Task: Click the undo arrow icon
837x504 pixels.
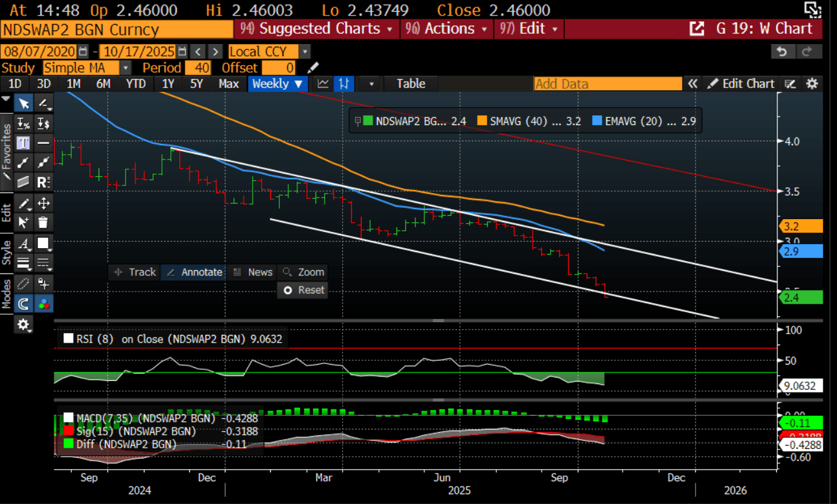Action: tap(782, 52)
